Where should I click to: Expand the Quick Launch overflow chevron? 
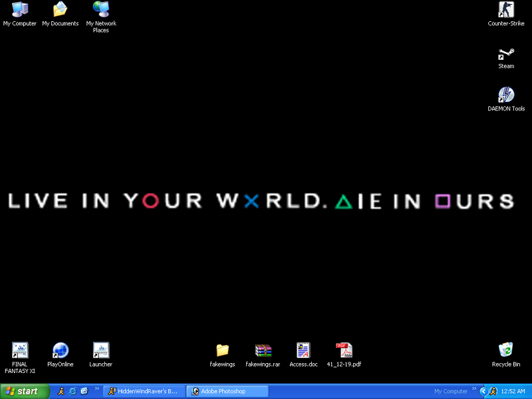point(96,389)
